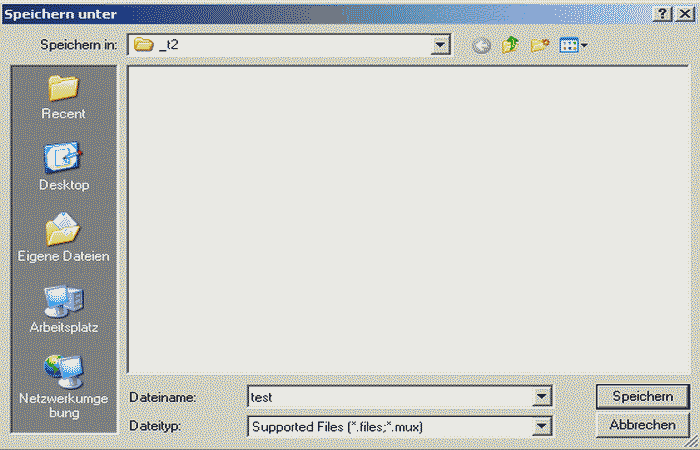The width and height of the screenshot is (700, 450).
Task: Create a new folder via toolbar icon
Action: pos(541,45)
